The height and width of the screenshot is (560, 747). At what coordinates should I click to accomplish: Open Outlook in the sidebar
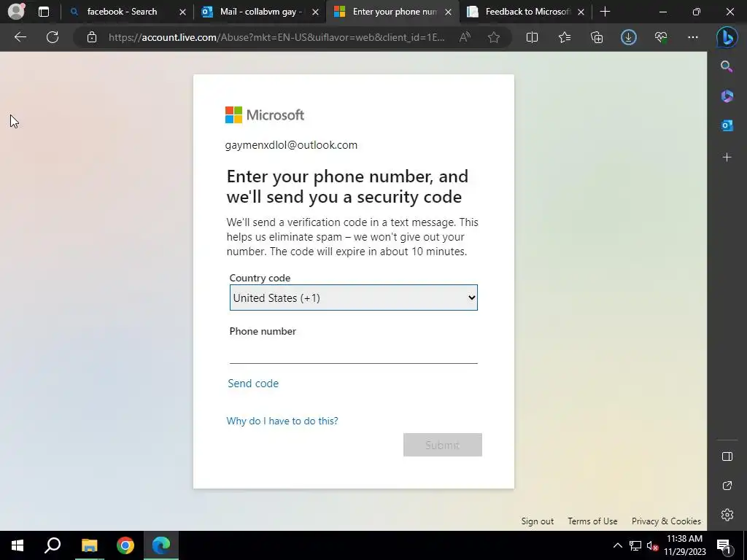tap(727, 125)
